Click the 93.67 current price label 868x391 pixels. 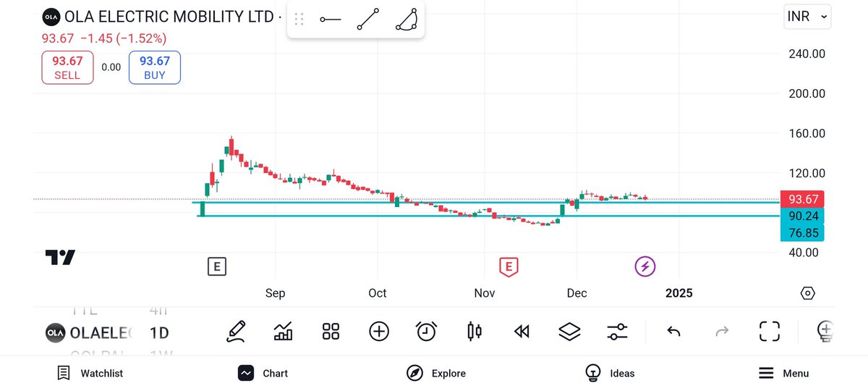pyautogui.click(x=801, y=199)
